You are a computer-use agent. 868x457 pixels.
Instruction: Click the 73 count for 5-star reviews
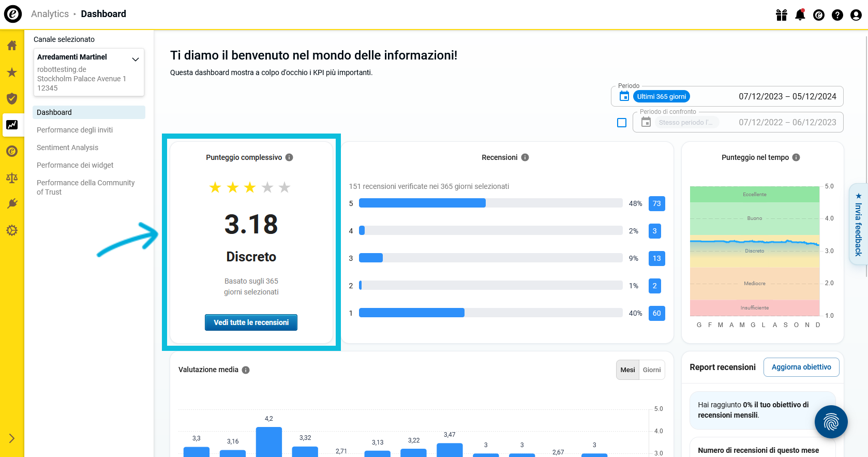click(x=657, y=203)
